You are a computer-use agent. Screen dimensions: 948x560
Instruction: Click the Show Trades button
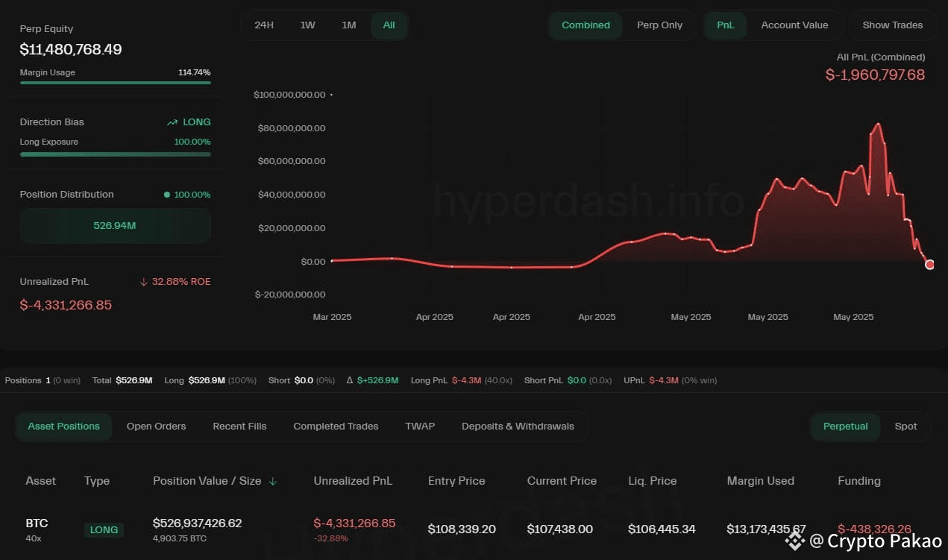coord(892,25)
